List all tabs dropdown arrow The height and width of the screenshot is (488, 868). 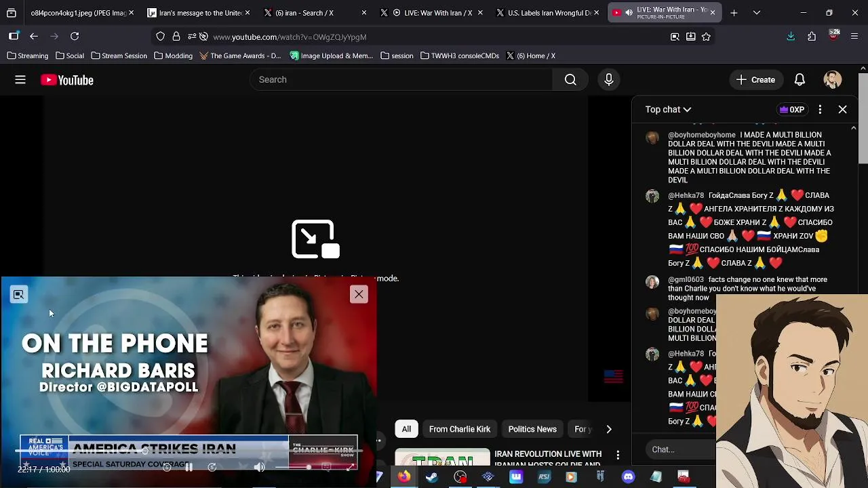coord(756,13)
